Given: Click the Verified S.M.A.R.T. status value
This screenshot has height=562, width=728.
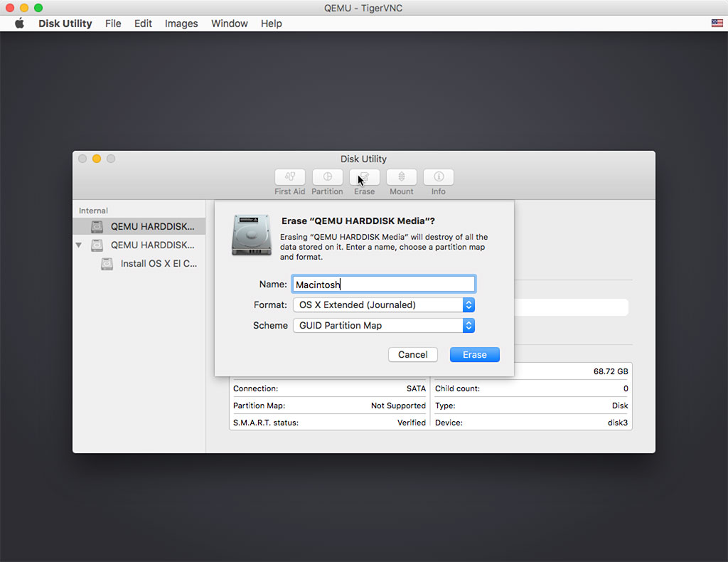Looking at the screenshot, I should point(412,423).
